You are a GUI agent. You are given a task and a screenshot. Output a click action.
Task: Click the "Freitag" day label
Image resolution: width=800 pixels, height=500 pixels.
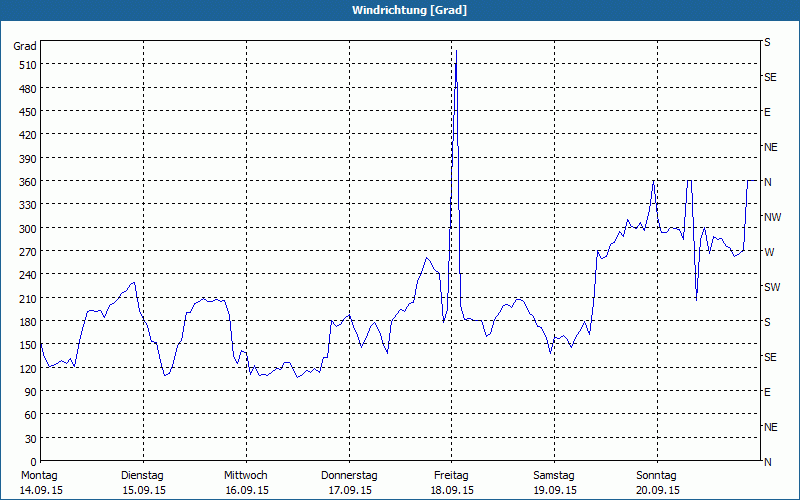pyautogui.click(x=452, y=475)
